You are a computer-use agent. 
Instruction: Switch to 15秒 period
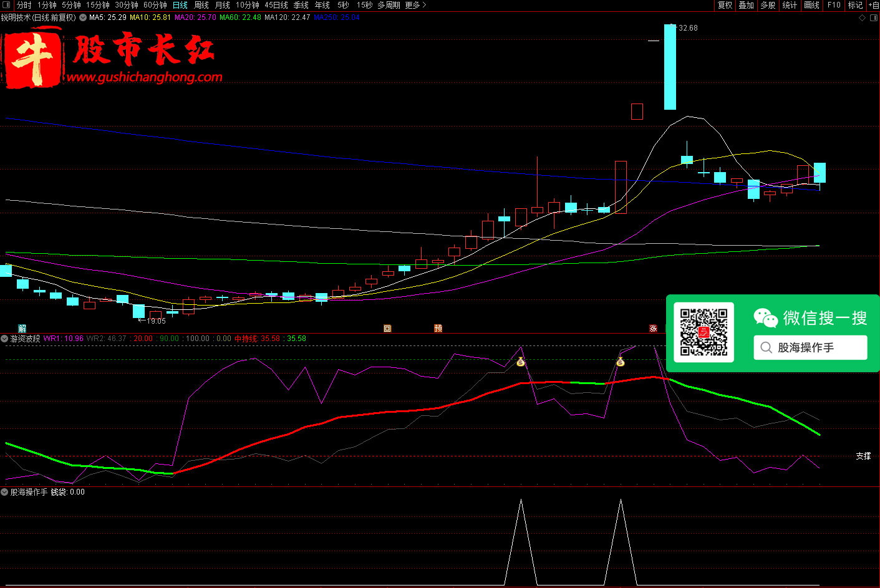coord(365,5)
